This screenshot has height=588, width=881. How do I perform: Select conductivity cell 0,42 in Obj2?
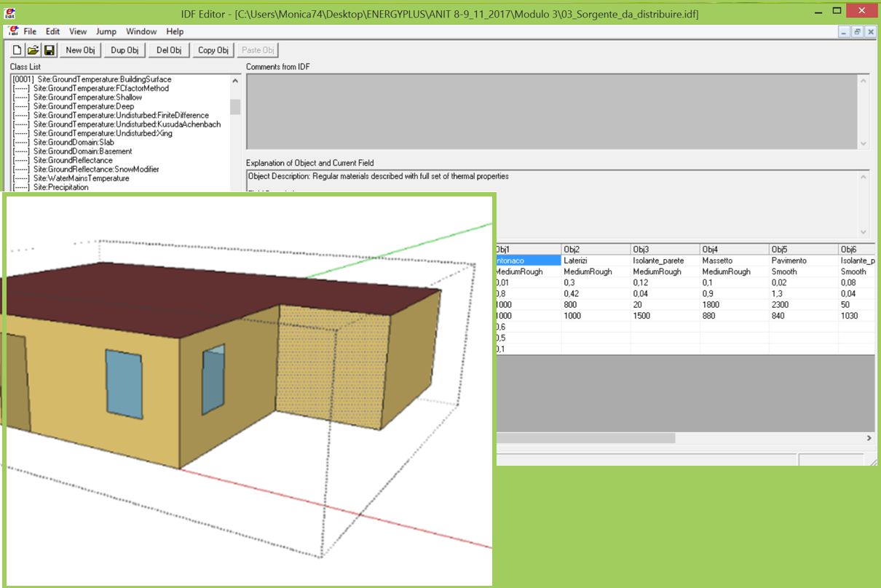[596, 293]
